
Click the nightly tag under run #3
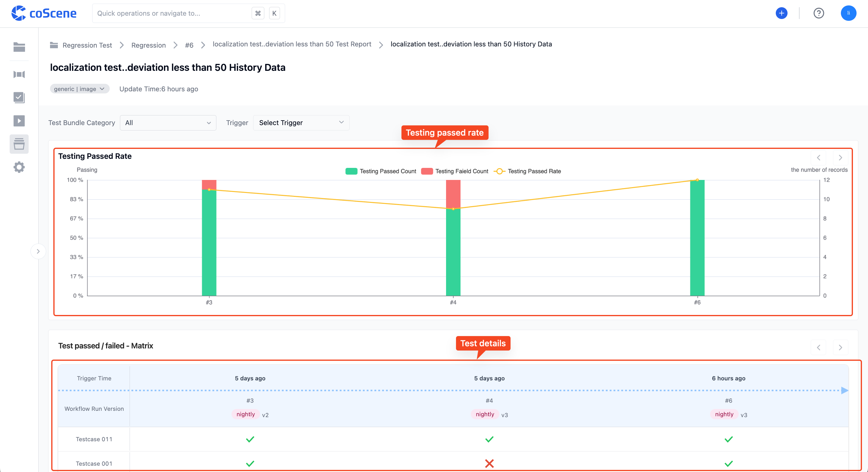[246, 414]
